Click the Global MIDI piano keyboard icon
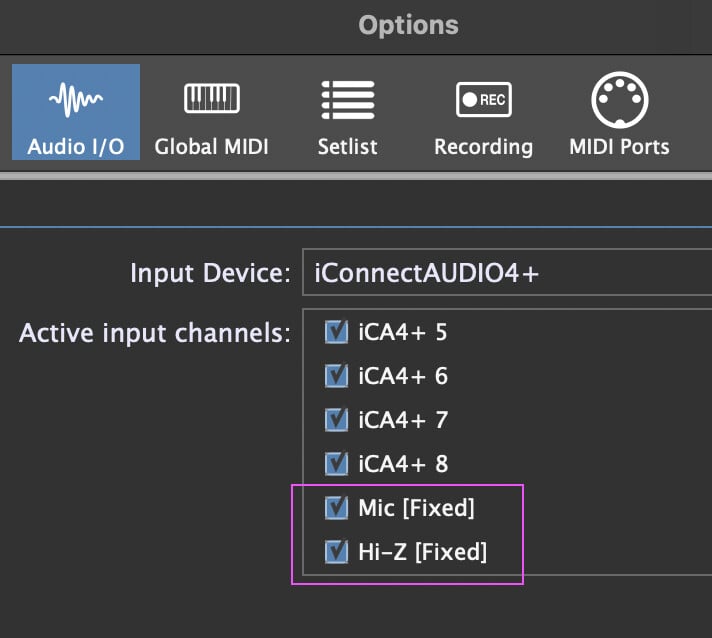This screenshot has height=638, width=712. pyautogui.click(x=211, y=99)
